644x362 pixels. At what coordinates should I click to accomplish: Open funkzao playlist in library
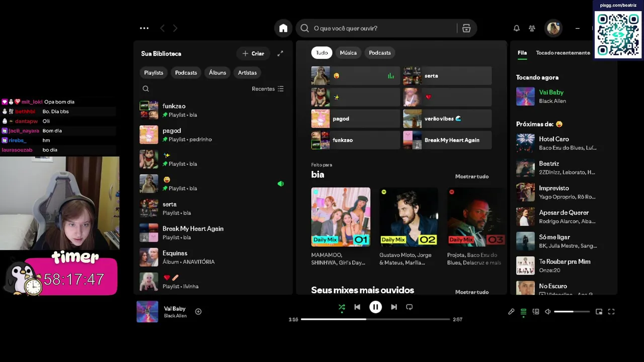pyautogui.click(x=212, y=110)
